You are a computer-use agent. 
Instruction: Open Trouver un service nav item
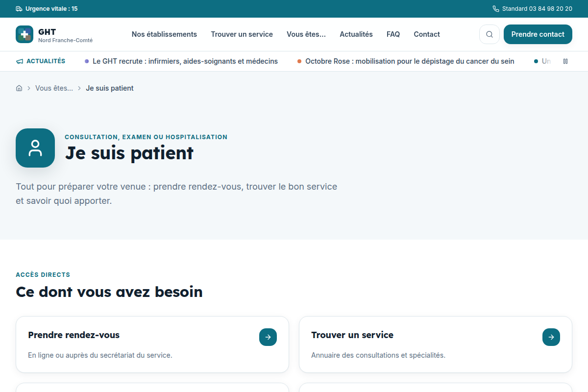pyautogui.click(x=242, y=34)
